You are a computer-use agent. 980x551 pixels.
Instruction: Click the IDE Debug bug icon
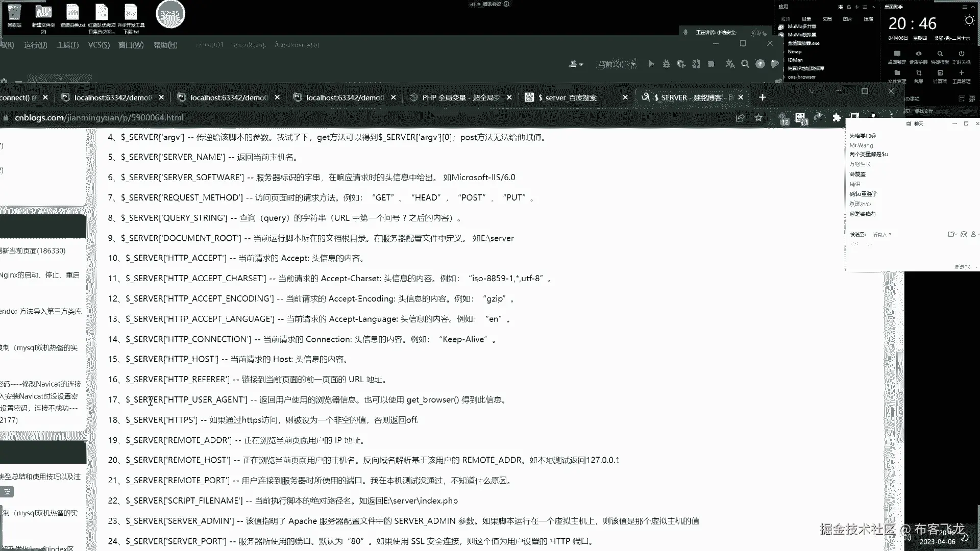pyautogui.click(x=666, y=64)
